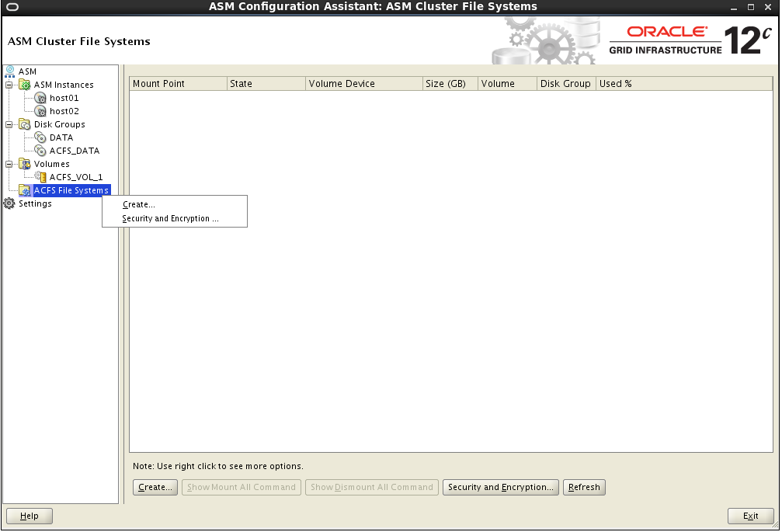
Task: Select host02 in the tree
Action: (64, 111)
